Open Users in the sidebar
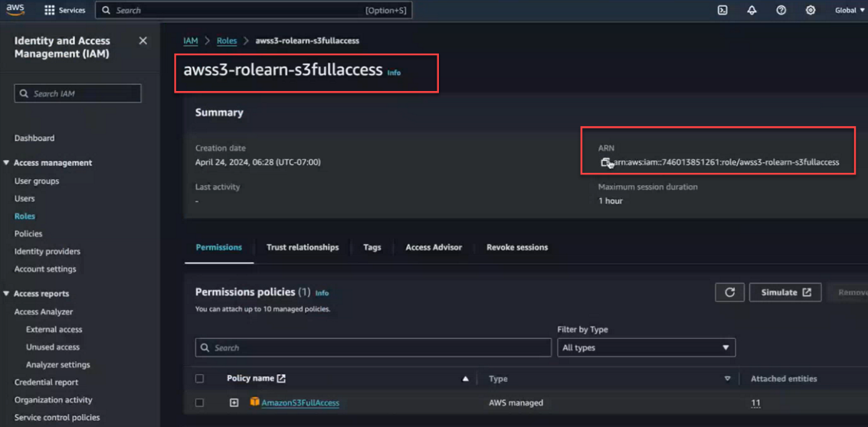This screenshot has width=868, height=427. coord(25,198)
